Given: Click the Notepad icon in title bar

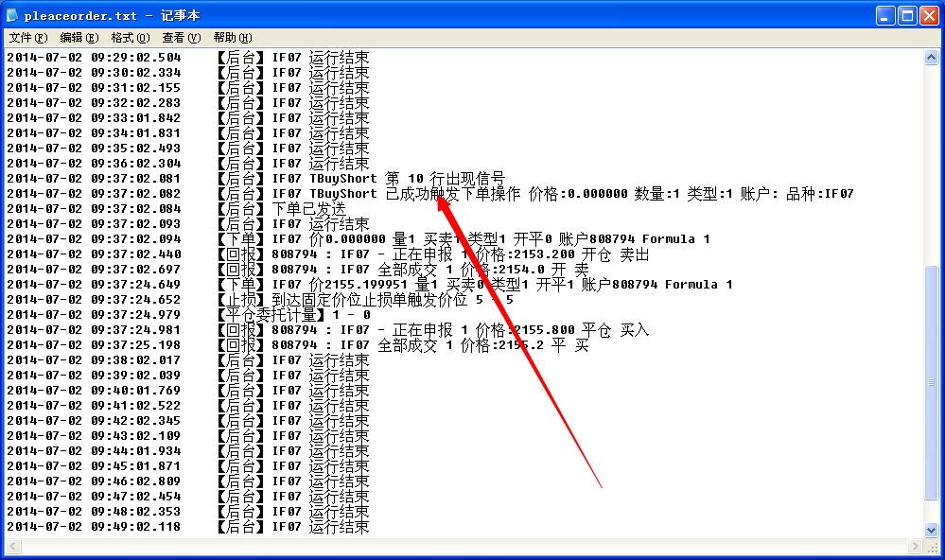Looking at the screenshot, I should [12, 15].
